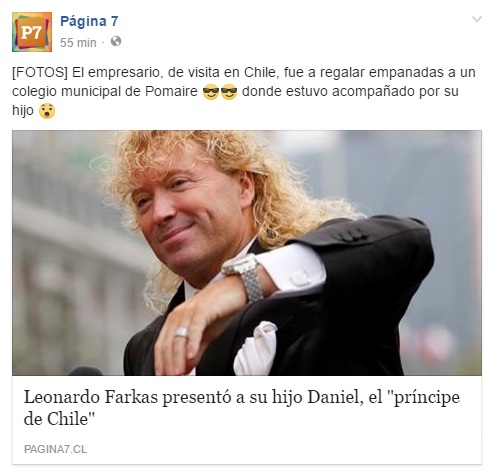Expand the post options chevron
Screen dimensions: 490x474
point(477,19)
